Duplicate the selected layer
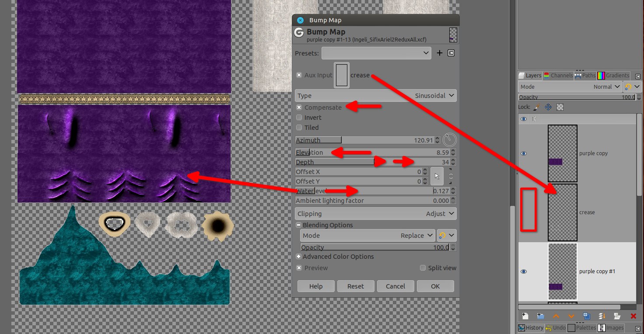The height and width of the screenshot is (334, 644). [587, 316]
